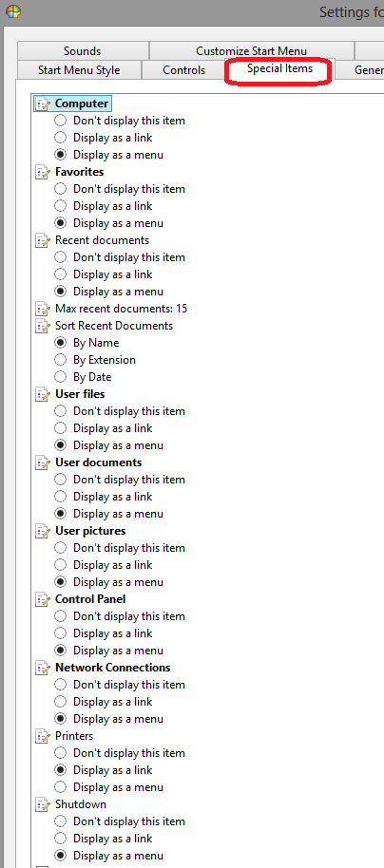The height and width of the screenshot is (868, 384).
Task: Switch to the Sounds tab
Action: coord(82,51)
